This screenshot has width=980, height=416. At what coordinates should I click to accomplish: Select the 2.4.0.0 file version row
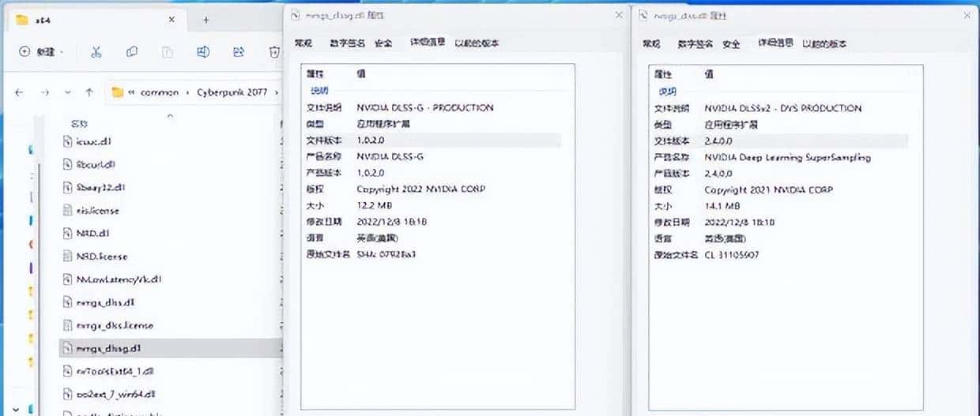[x=780, y=141]
